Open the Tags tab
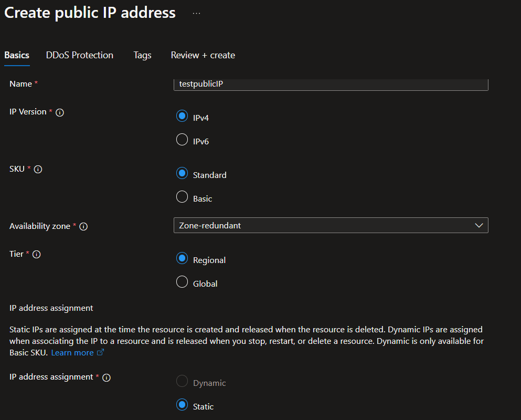 pos(142,55)
